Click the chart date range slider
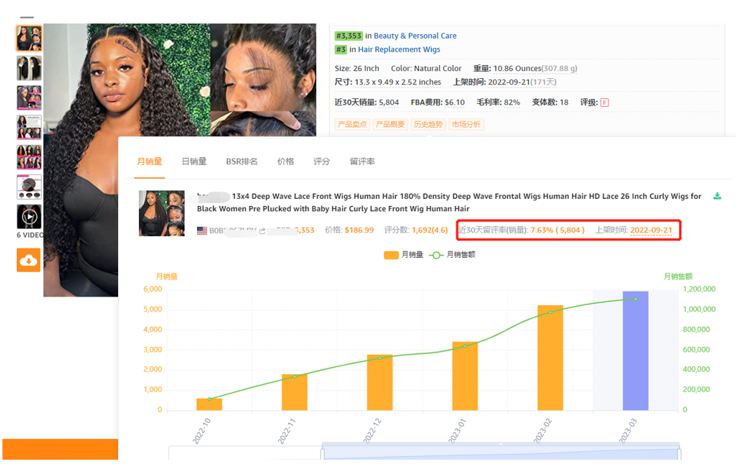This screenshot has height=471, width=751. pyautogui.click(x=501, y=452)
